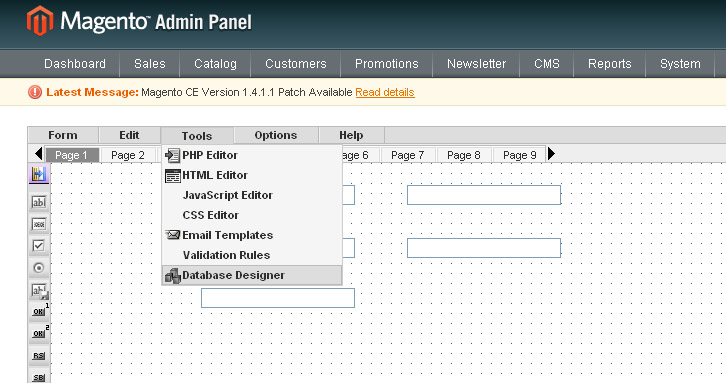
Task: Click the Email Templates envelope icon
Action: (x=173, y=235)
